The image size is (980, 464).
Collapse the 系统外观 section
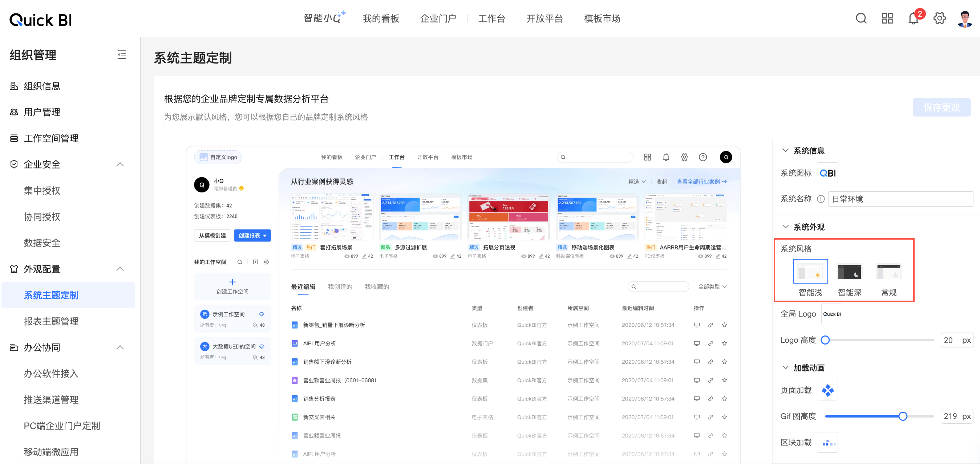(x=785, y=227)
